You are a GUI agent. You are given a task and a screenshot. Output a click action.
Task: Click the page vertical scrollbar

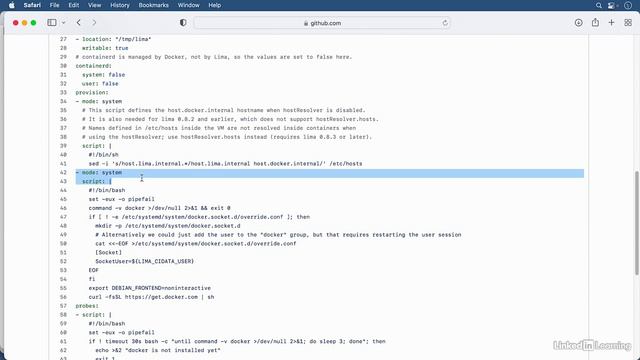pos(636,223)
